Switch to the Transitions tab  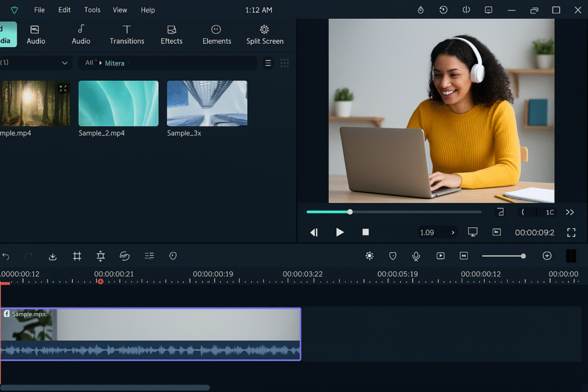(x=127, y=35)
